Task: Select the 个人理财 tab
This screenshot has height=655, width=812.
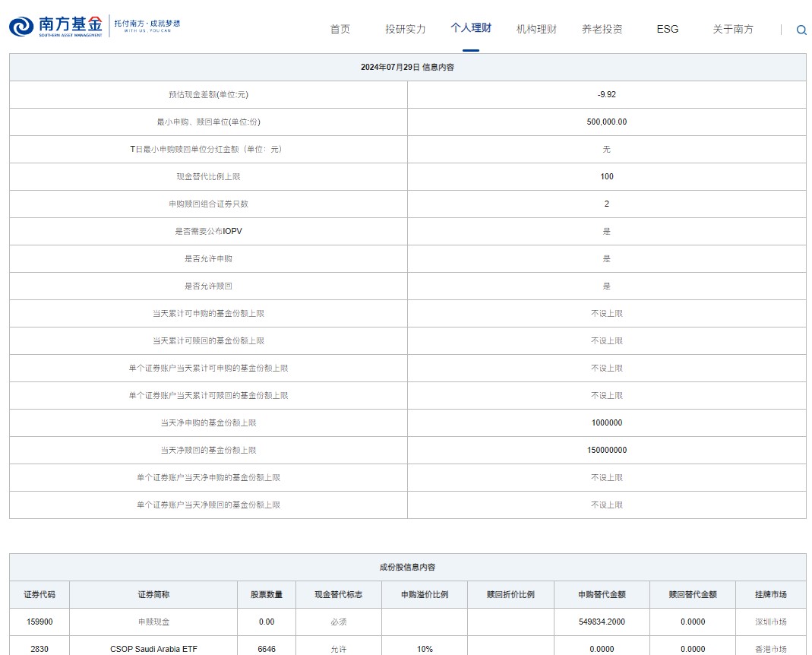Action: (x=470, y=28)
